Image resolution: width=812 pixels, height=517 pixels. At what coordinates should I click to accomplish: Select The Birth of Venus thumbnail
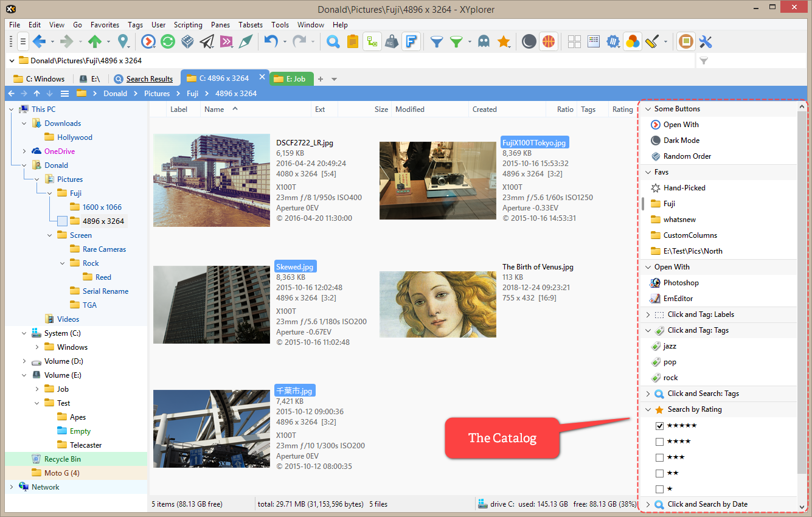[437, 304]
